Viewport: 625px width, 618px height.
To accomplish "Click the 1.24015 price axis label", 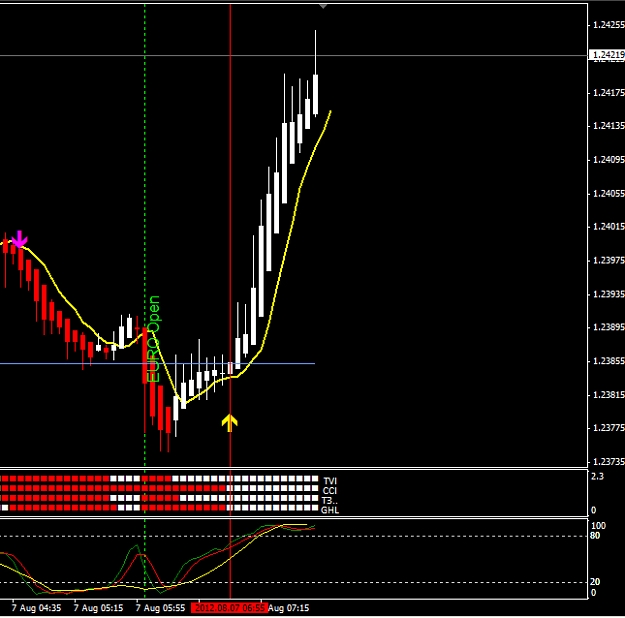I will 609,226.
